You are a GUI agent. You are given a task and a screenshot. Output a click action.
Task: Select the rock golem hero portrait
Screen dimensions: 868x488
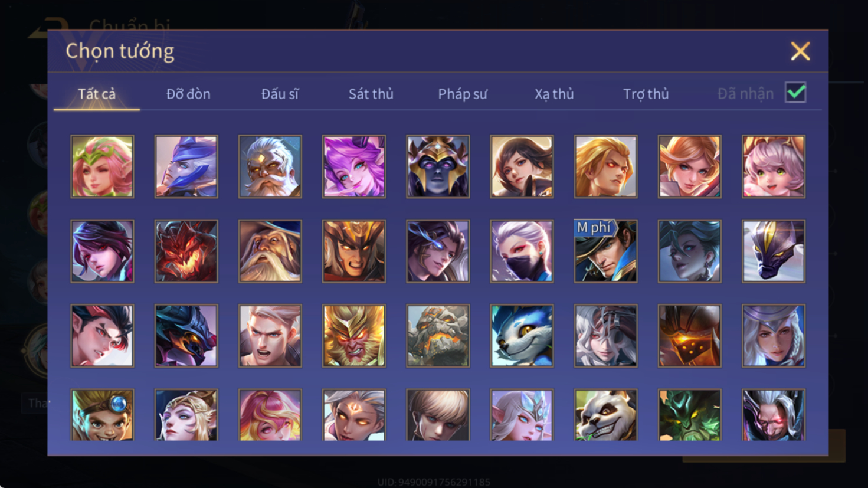pos(438,336)
